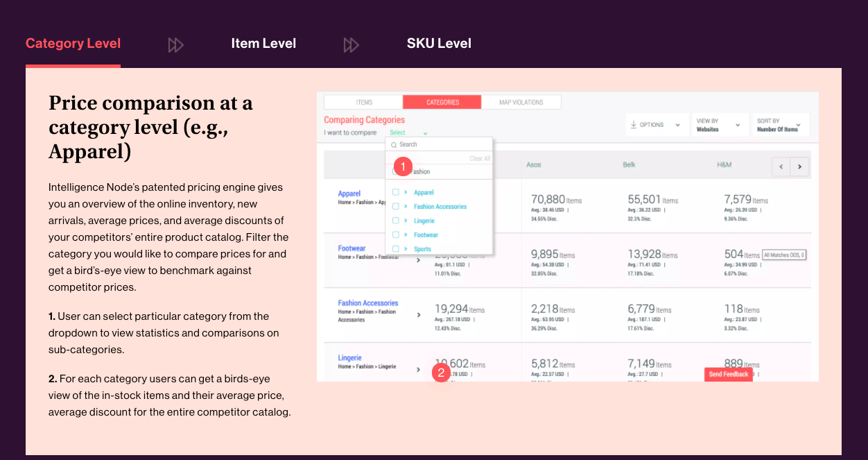Open the Lingerie category row link
This screenshot has height=460, width=868.
350,358
